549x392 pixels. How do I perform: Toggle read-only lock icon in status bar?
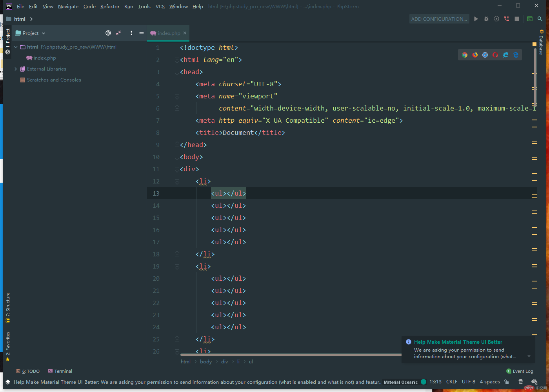click(x=507, y=382)
